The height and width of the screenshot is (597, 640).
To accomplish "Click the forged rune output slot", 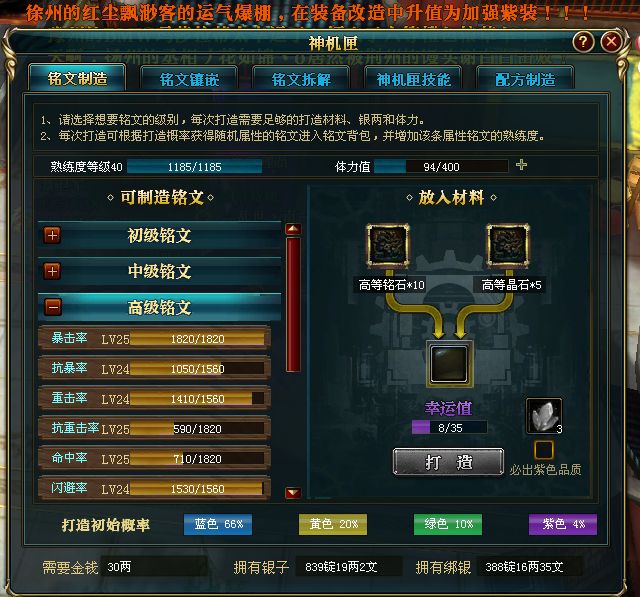I will coord(449,364).
